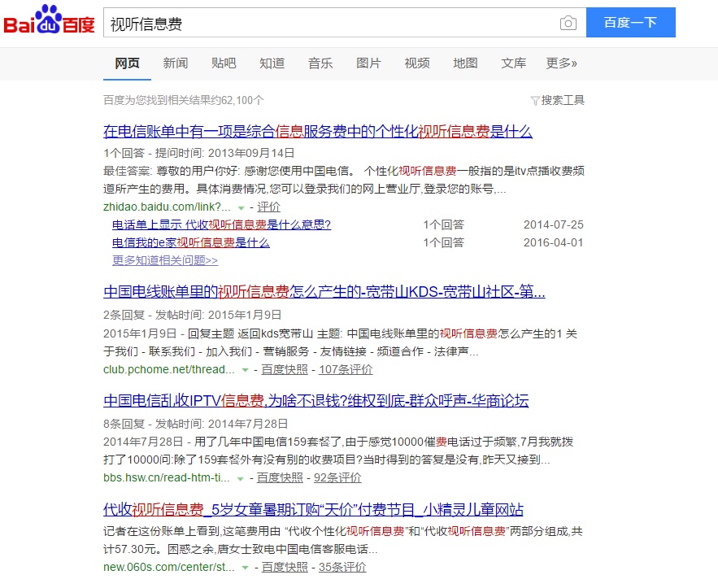Switch to 视频 video search
718x588 pixels.
416,63
